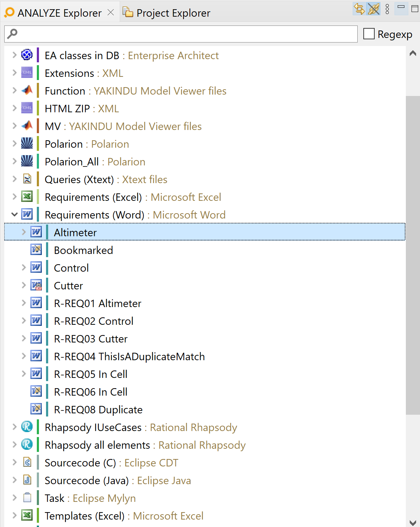Image resolution: width=420 pixels, height=527 pixels.
Task: Select the "Cutter" tree item label
Action: tap(68, 286)
